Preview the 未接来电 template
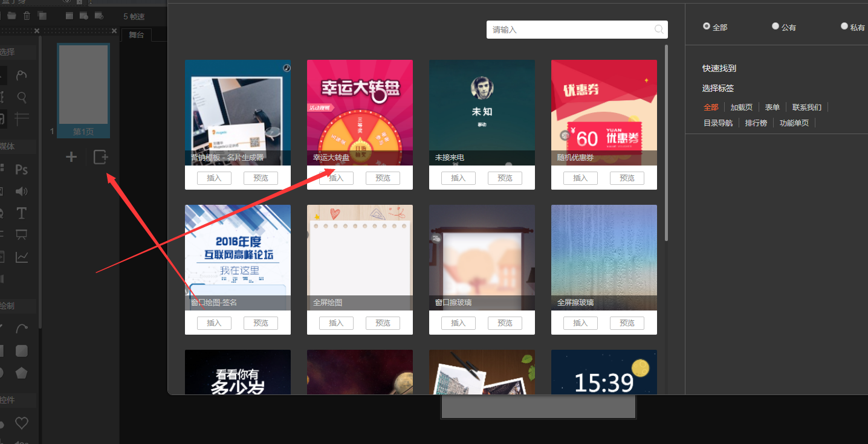 click(x=505, y=178)
